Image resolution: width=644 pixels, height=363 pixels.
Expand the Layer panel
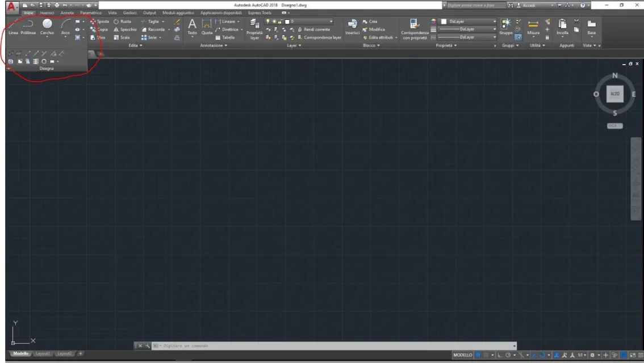[294, 45]
